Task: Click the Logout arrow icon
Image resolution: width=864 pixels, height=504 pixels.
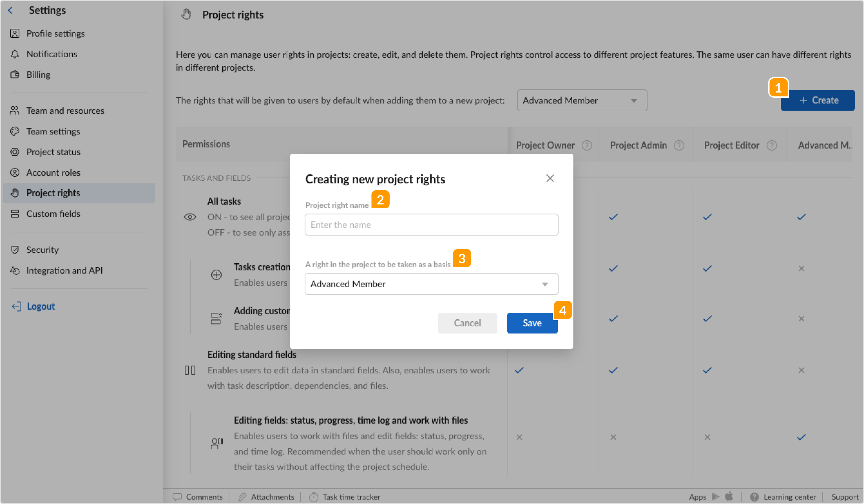Action: point(17,306)
